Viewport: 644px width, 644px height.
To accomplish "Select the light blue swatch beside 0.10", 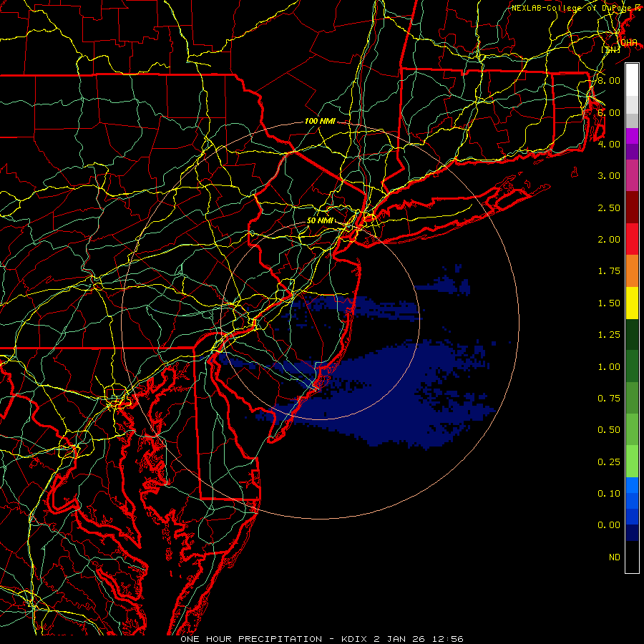I will [x=632, y=485].
